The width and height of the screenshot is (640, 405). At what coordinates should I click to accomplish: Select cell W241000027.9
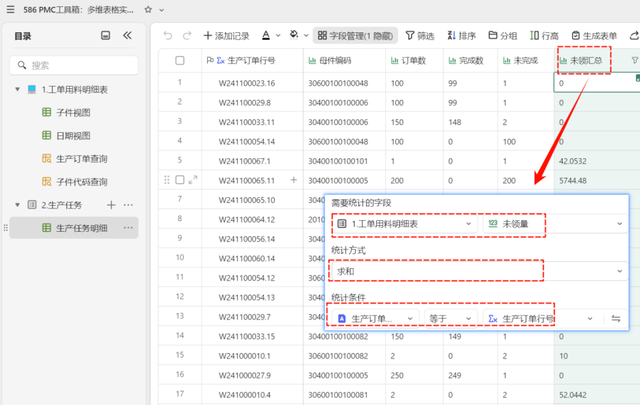click(x=252, y=375)
